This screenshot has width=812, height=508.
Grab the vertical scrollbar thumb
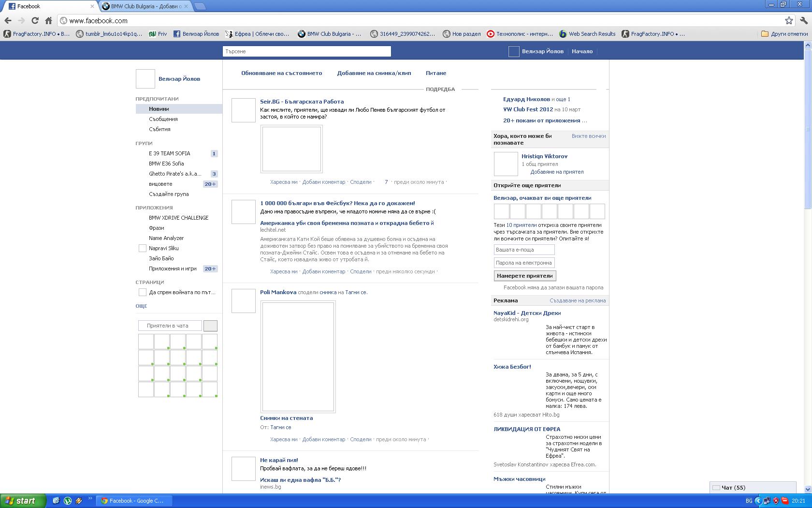(808, 129)
